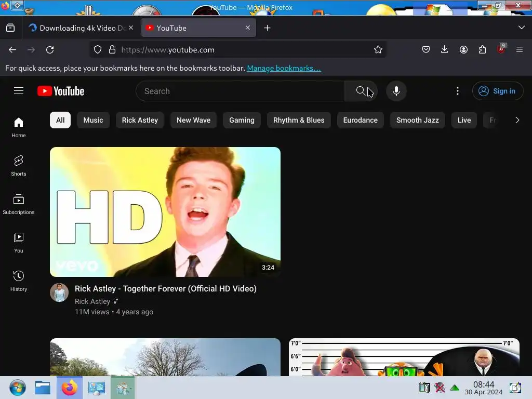Select the All filter chip
This screenshot has width=532, height=399.
[x=60, y=120]
